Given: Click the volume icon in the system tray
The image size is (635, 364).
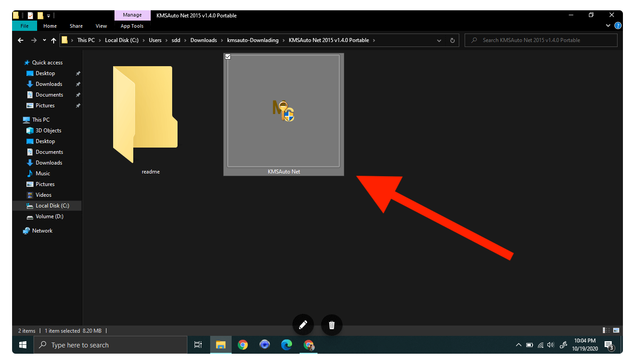Looking at the screenshot, I should pos(550,345).
